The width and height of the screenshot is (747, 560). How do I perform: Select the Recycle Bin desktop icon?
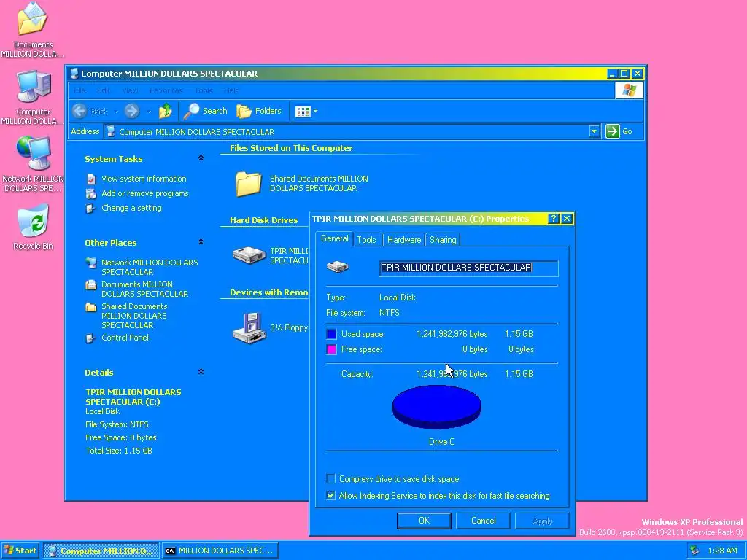pyautogui.click(x=32, y=227)
